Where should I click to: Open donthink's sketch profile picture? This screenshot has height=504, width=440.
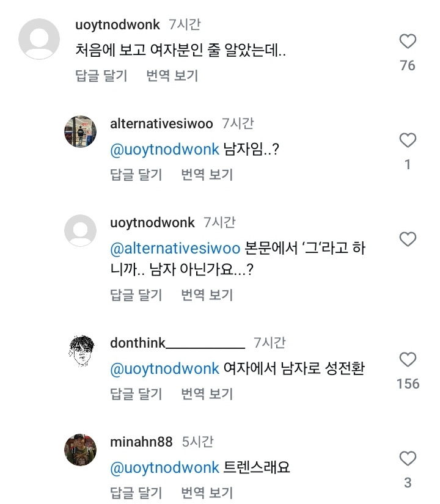coord(80,351)
